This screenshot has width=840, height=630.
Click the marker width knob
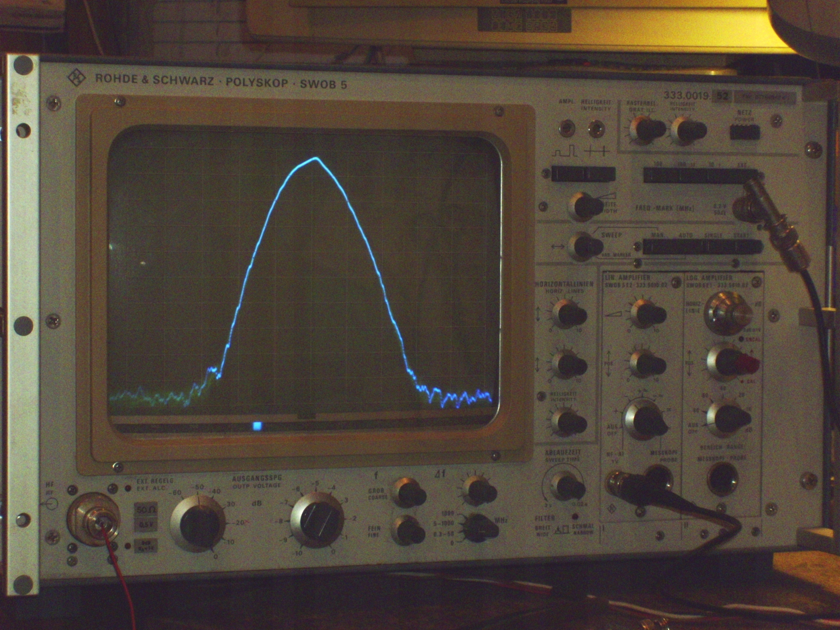coord(585,207)
